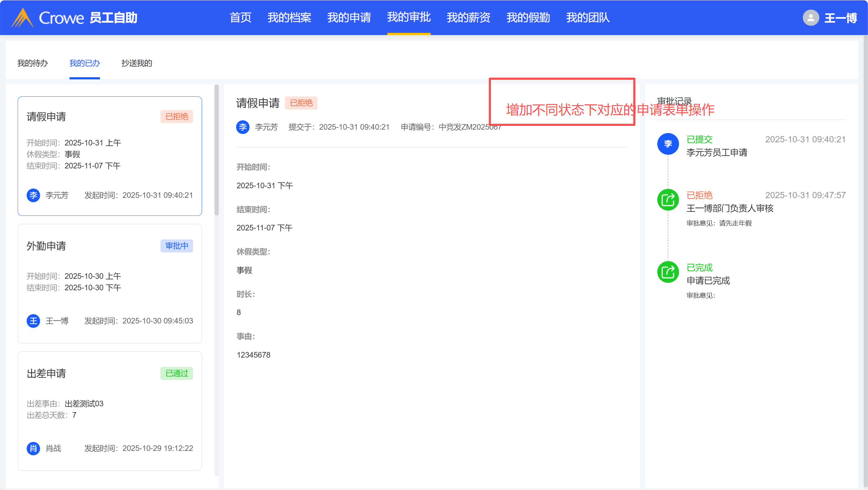
Task: Click 肖战 avatar on 出差申请 card
Action: [33, 448]
